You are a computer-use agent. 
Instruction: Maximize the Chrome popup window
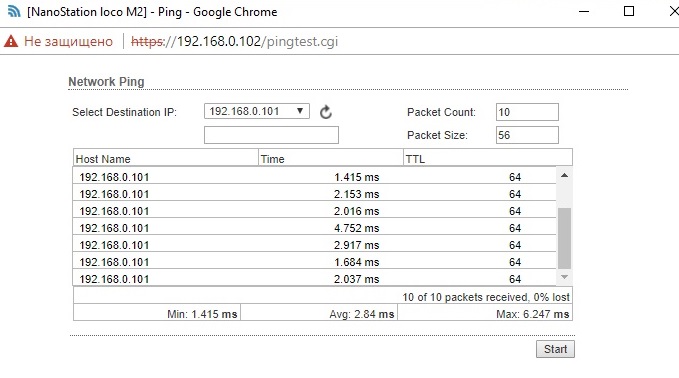pos(629,11)
